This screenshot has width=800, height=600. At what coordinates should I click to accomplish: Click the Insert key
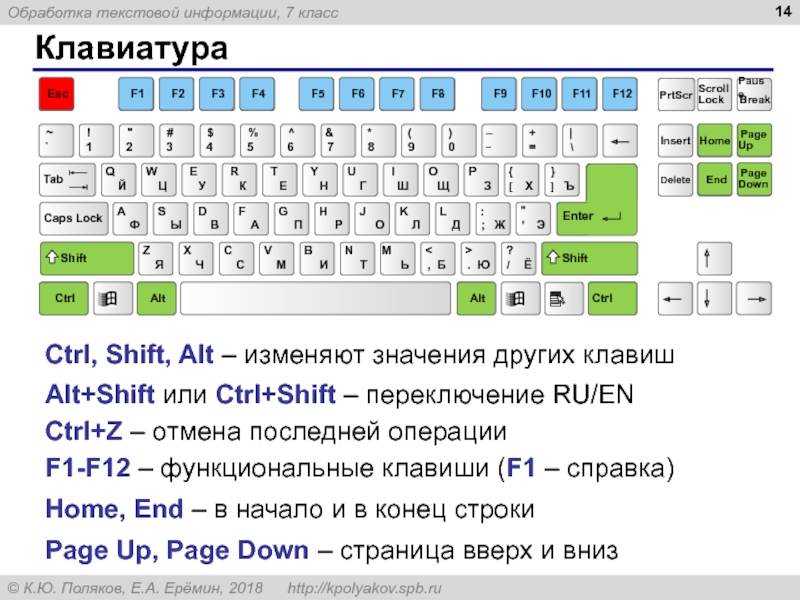click(x=676, y=140)
